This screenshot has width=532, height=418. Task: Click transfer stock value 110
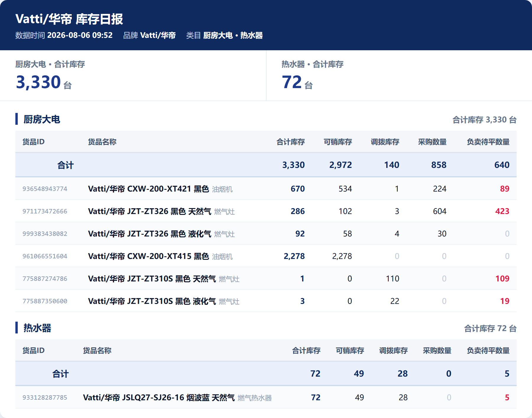pos(392,278)
